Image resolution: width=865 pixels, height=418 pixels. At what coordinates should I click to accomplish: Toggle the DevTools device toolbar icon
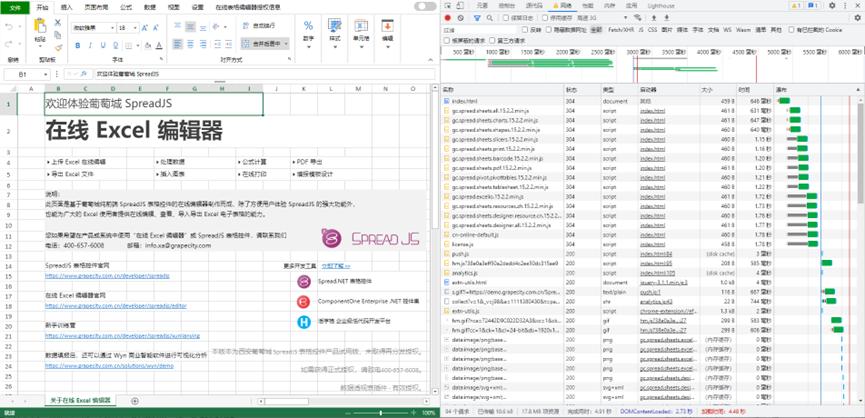point(460,5)
